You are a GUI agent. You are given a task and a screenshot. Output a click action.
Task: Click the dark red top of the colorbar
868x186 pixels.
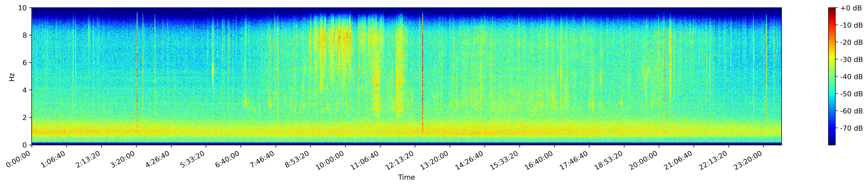[x=832, y=10]
